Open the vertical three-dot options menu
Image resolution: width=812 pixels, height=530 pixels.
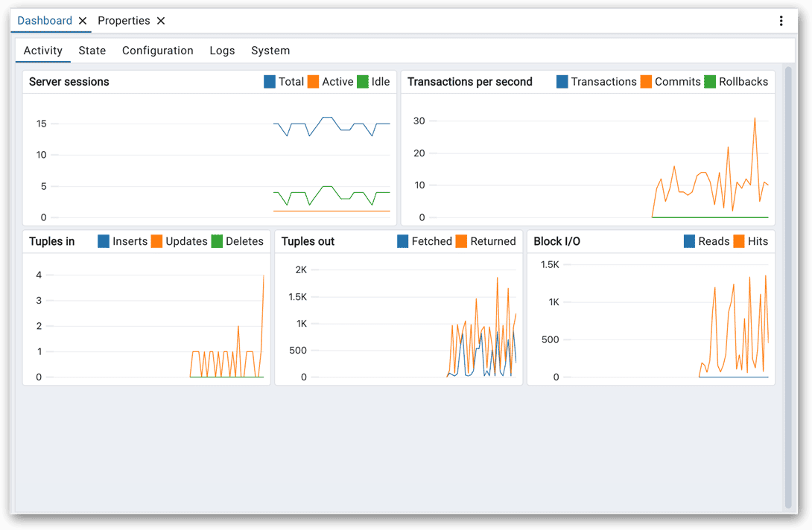point(781,20)
